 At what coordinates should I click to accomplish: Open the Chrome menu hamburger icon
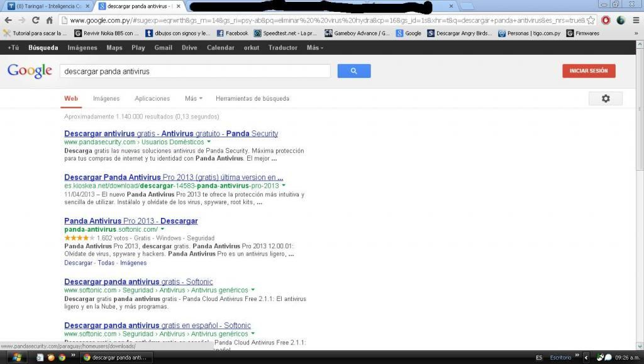[x=636, y=20]
